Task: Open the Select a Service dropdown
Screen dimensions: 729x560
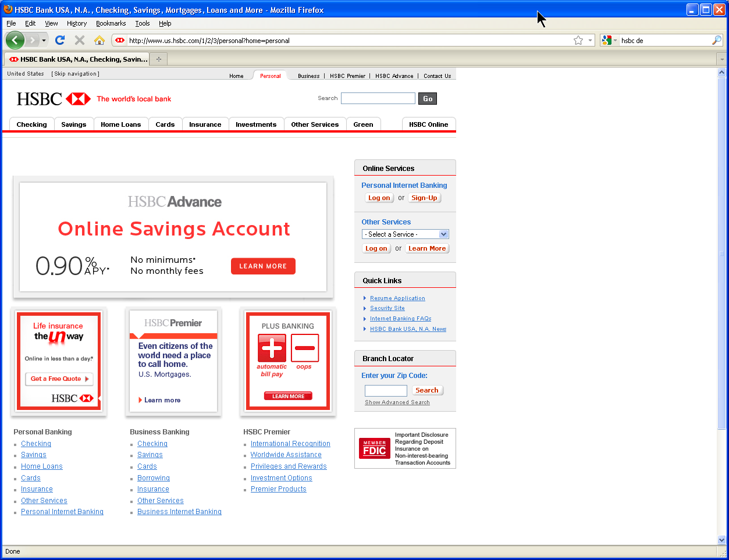Action: point(405,234)
